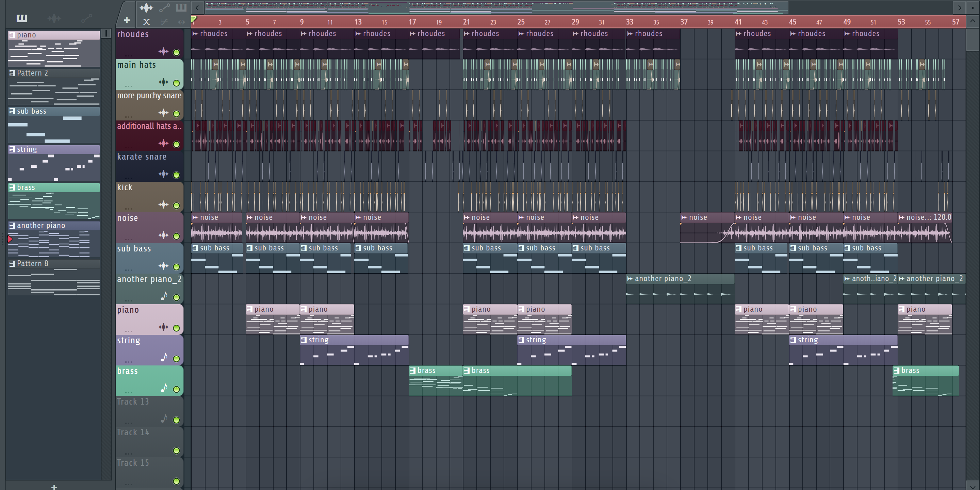The width and height of the screenshot is (980, 490).
Task: Select the brass pattern in the picker
Action: [x=54, y=201]
